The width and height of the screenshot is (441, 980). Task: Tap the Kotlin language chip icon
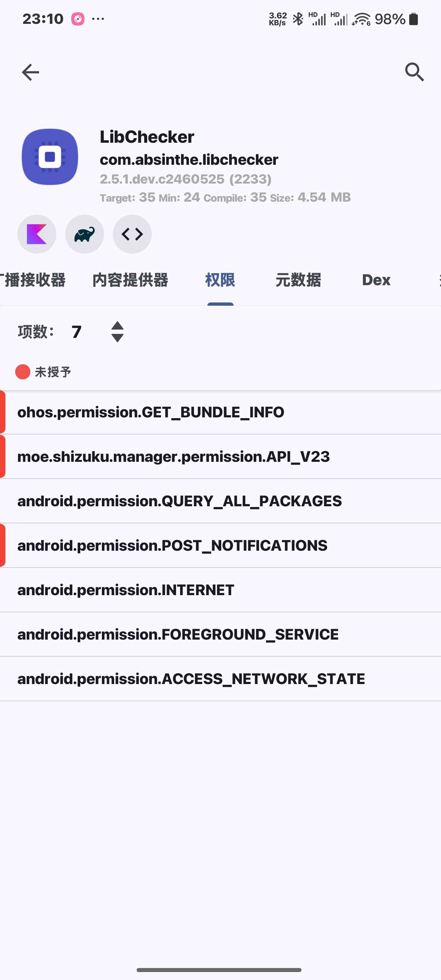pyautogui.click(x=37, y=234)
